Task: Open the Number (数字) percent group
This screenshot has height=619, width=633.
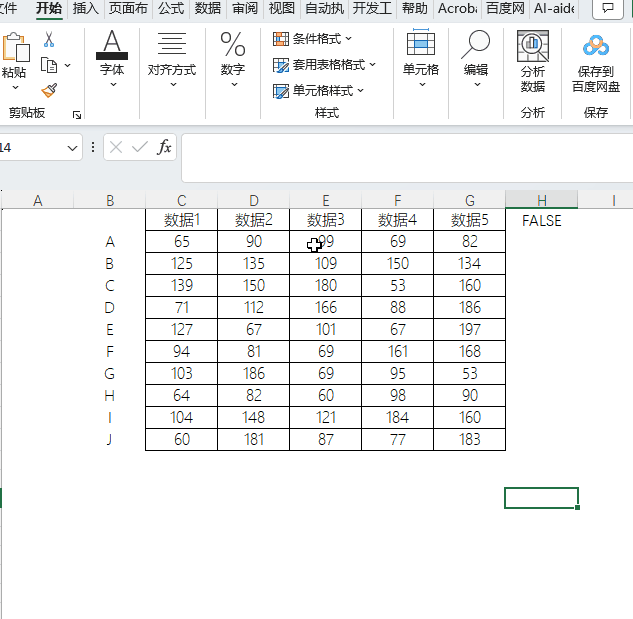Action: pyautogui.click(x=233, y=58)
